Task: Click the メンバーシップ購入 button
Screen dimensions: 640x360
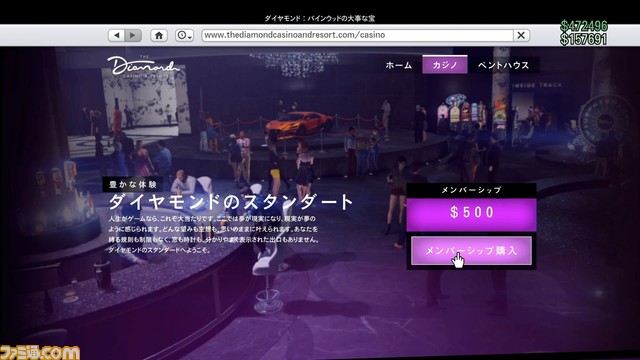Action: tap(471, 251)
